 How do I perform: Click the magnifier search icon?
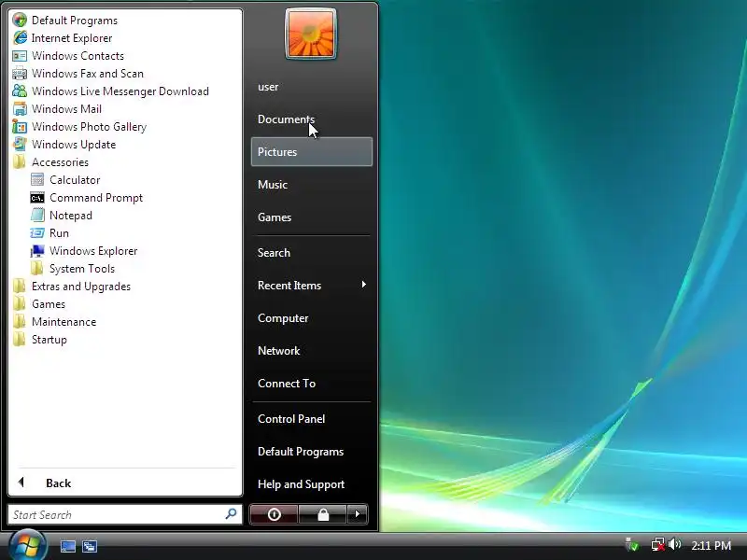[231, 514]
